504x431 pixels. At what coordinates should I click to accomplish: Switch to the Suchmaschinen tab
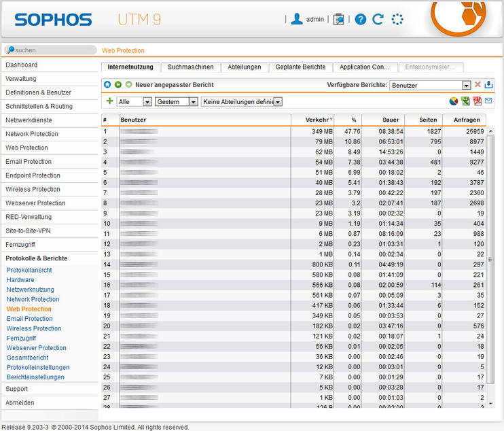point(191,67)
